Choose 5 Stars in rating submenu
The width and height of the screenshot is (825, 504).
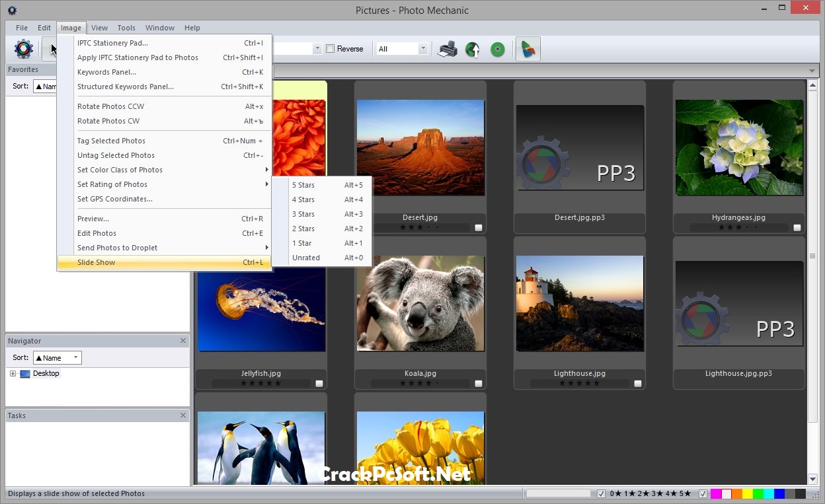click(322, 185)
